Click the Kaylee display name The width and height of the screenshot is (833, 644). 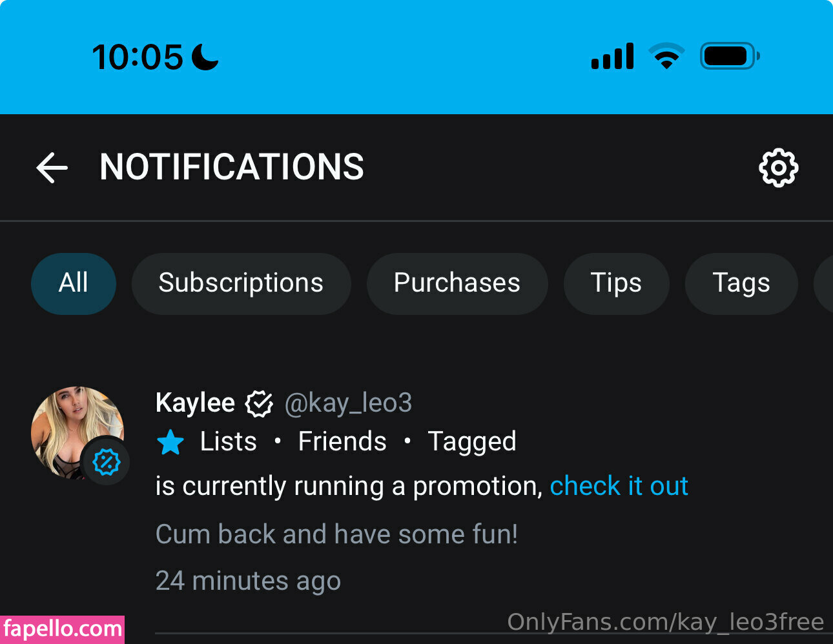pos(195,403)
